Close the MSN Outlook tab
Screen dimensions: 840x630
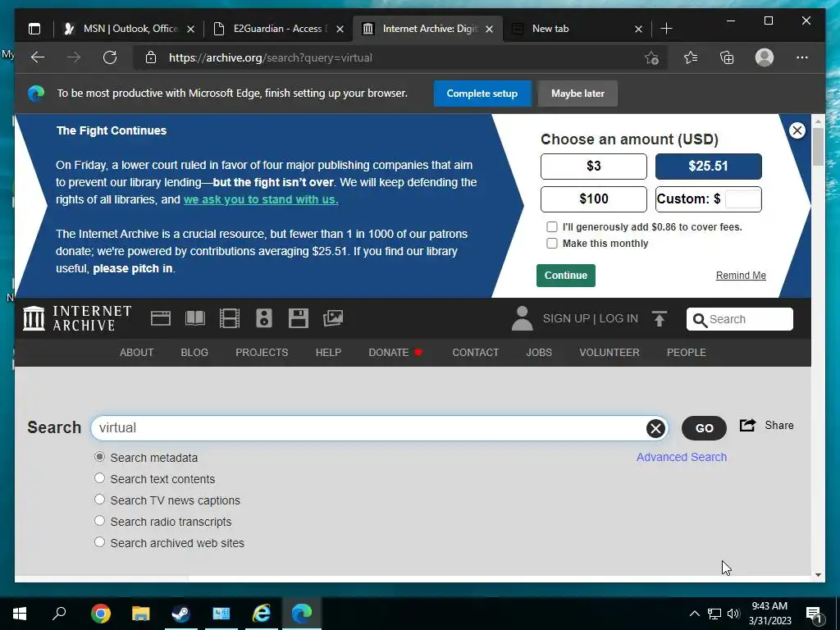(x=190, y=29)
